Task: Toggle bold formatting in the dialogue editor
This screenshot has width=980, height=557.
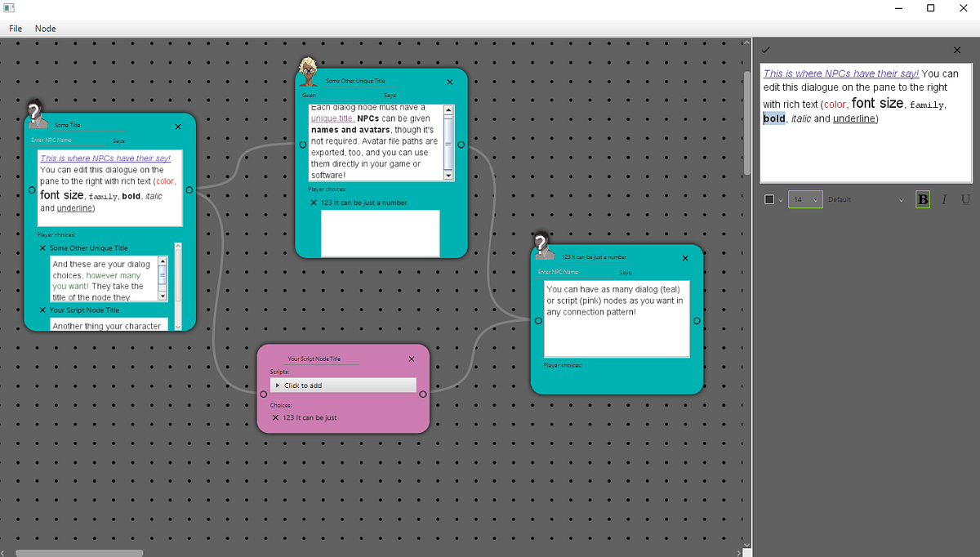Action: click(922, 199)
